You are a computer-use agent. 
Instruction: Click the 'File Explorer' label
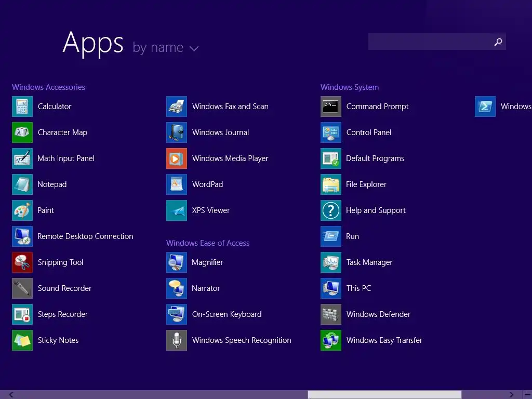pyautogui.click(x=366, y=184)
